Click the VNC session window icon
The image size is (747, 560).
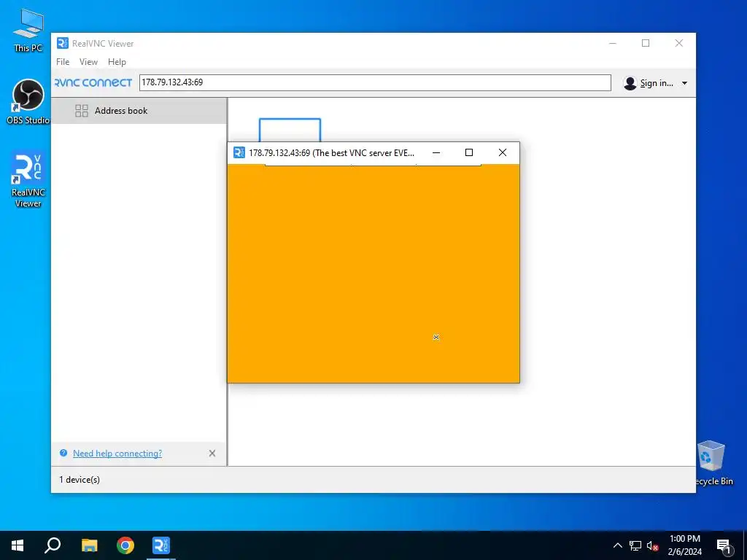(x=239, y=152)
